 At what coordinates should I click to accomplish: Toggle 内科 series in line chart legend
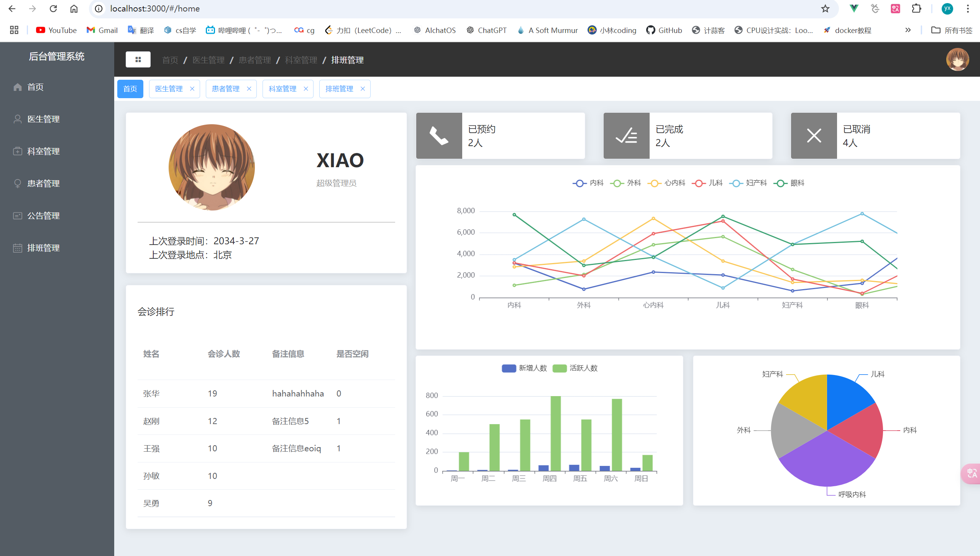[588, 183]
